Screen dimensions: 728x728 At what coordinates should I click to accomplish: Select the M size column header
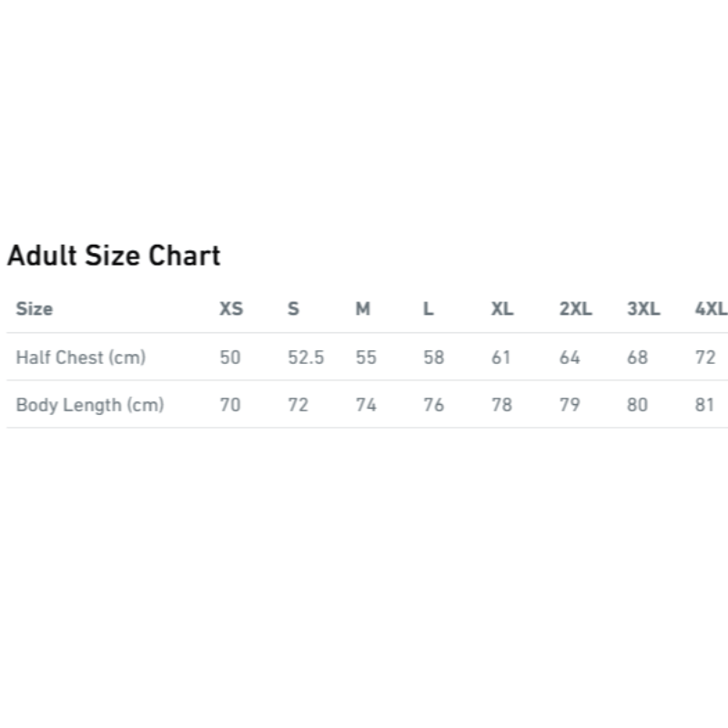(363, 308)
